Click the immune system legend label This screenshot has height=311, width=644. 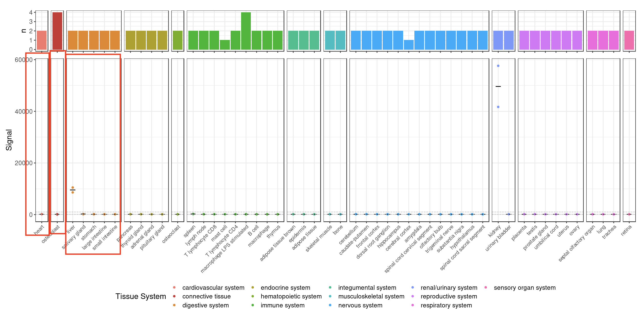[x=283, y=305]
